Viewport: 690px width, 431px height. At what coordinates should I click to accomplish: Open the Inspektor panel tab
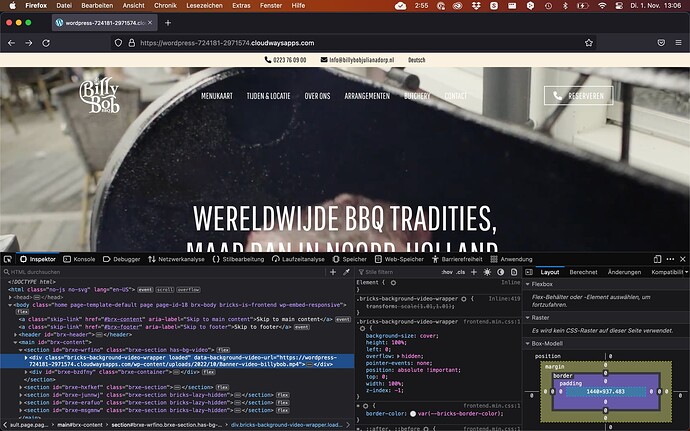(x=38, y=259)
